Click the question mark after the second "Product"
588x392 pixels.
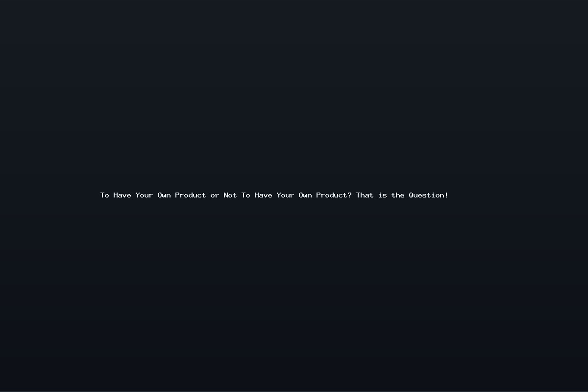pos(349,195)
